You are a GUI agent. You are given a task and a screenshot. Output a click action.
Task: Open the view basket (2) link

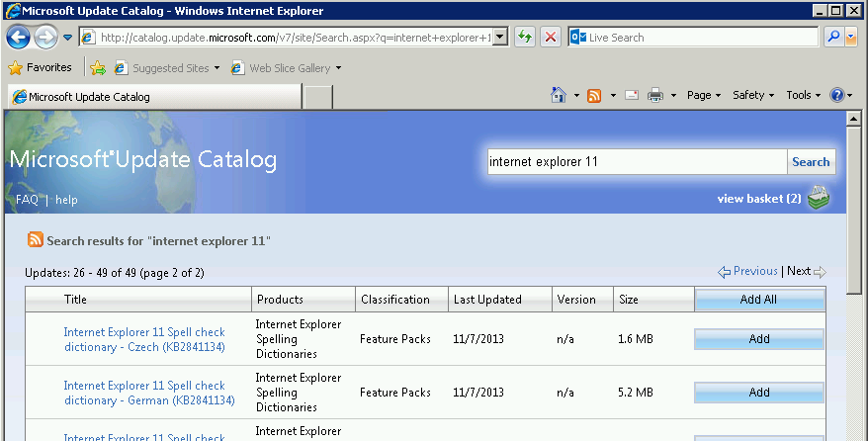tap(759, 199)
